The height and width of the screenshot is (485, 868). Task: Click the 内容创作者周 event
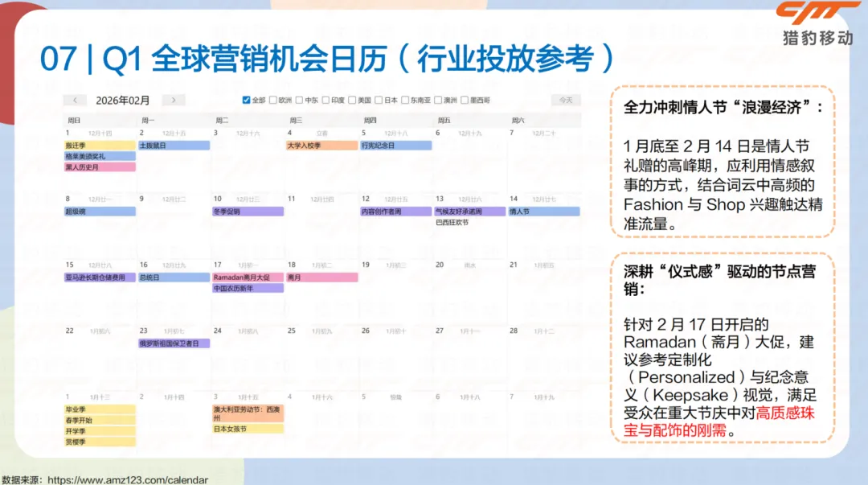tap(395, 212)
